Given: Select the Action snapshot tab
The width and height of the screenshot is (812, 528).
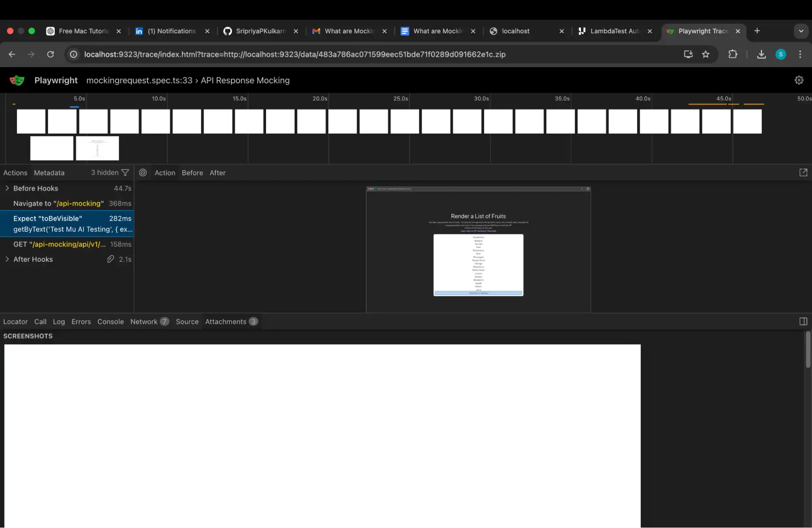Looking at the screenshot, I should click(165, 173).
